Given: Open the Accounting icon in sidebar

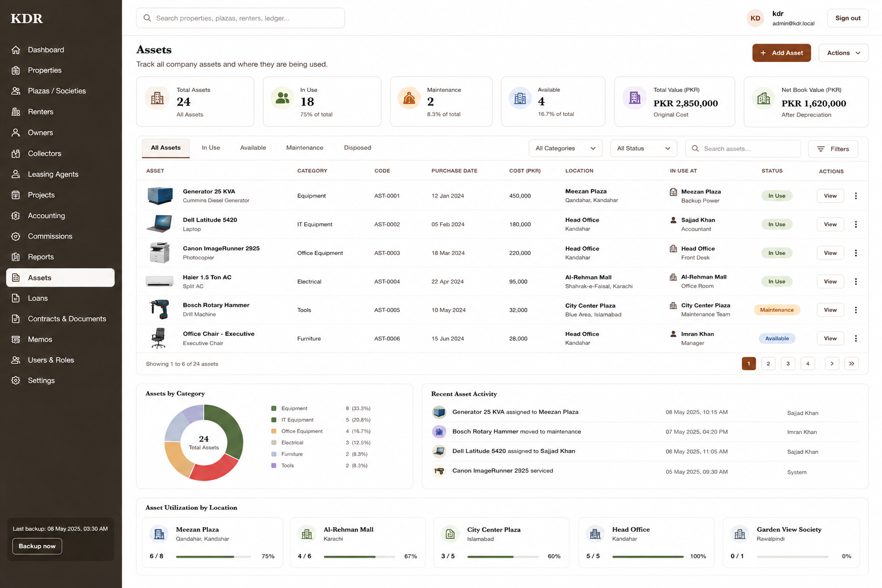Looking at the screenshot, I should (x=16, y=216).
